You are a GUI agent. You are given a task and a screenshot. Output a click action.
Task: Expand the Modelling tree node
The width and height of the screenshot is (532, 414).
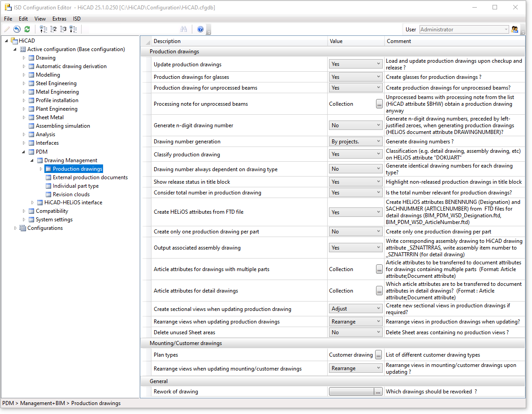(24, 75)
